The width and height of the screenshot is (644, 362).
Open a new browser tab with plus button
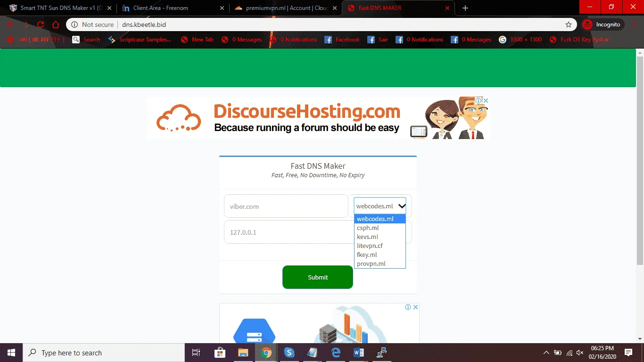(x=465, y=8)
